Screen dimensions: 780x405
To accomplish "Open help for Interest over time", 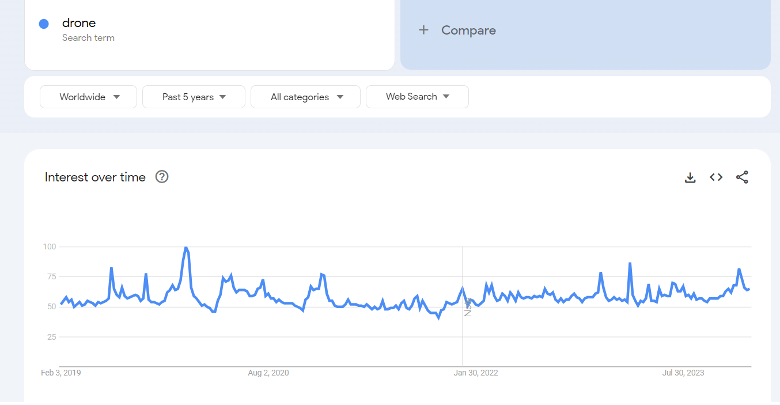I will (x=162, y=177).
